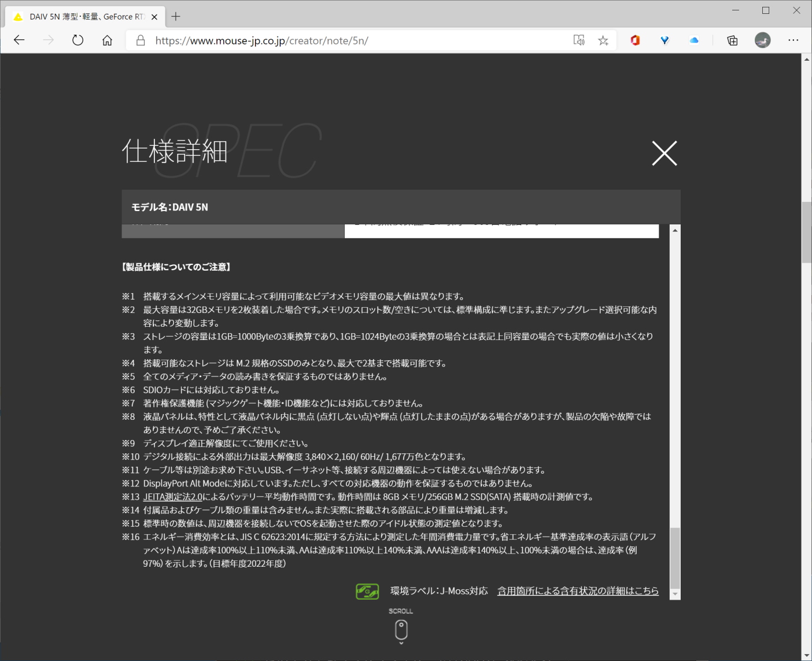Open the user profile avatar
Screen dimensions: 812x661
click(x=763, y=40)
